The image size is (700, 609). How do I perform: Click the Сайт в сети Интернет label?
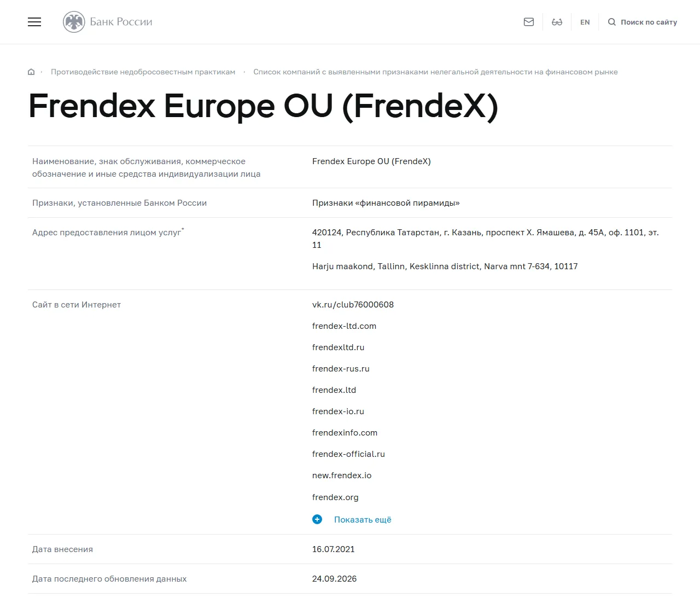[77, 305]
